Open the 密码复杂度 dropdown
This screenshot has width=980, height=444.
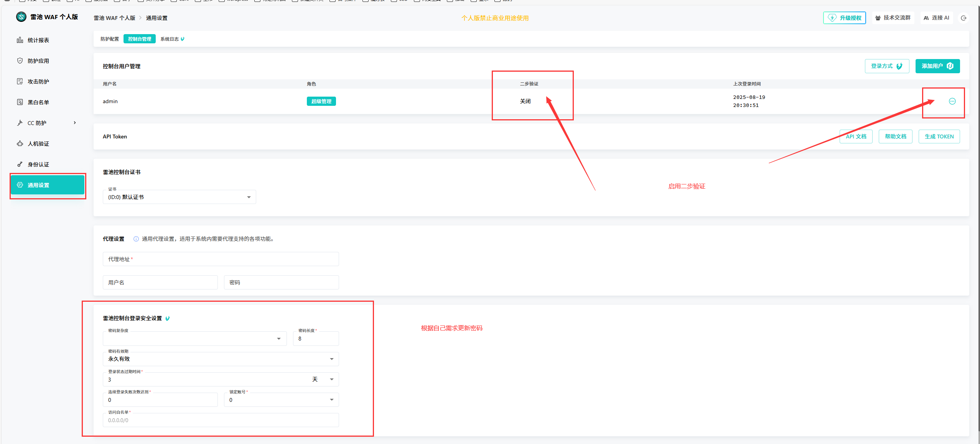(194, 339)
